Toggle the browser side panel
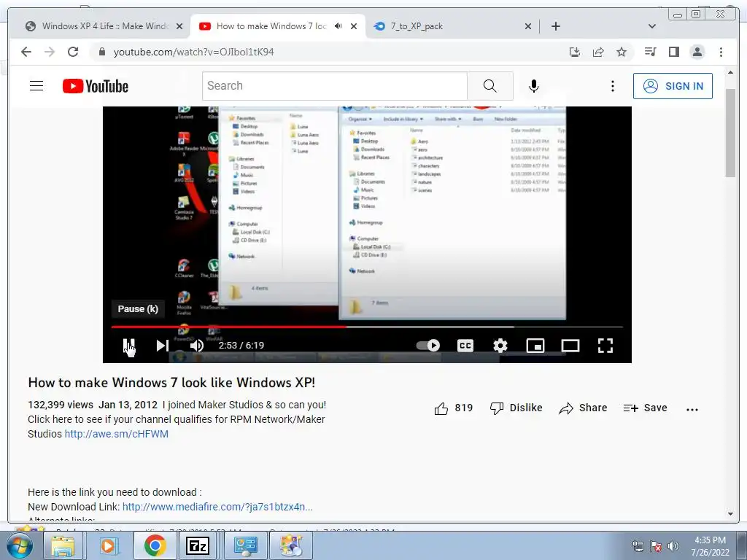Viewport: 747px width, 560px height. [673, 52]
